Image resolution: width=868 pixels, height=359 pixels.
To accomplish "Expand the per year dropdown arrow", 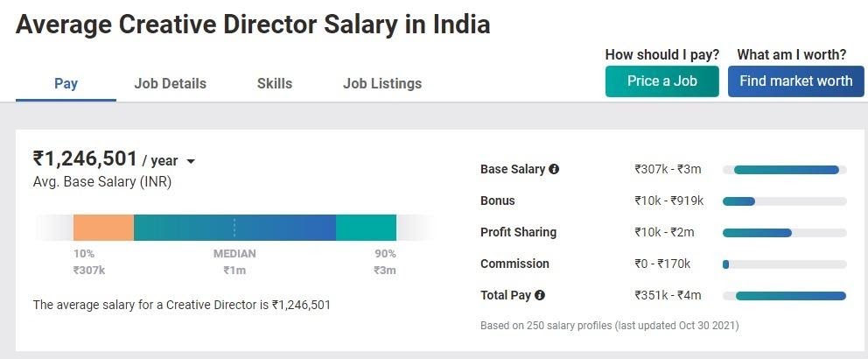I will [191, 161].
